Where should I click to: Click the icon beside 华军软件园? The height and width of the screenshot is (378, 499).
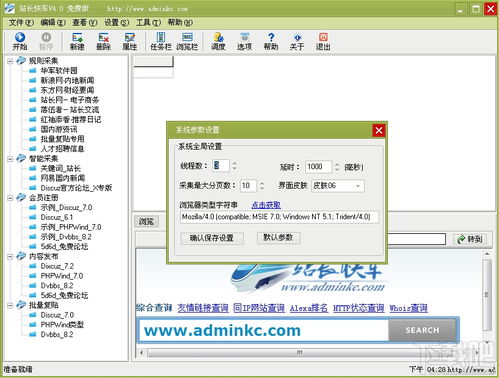33,70
